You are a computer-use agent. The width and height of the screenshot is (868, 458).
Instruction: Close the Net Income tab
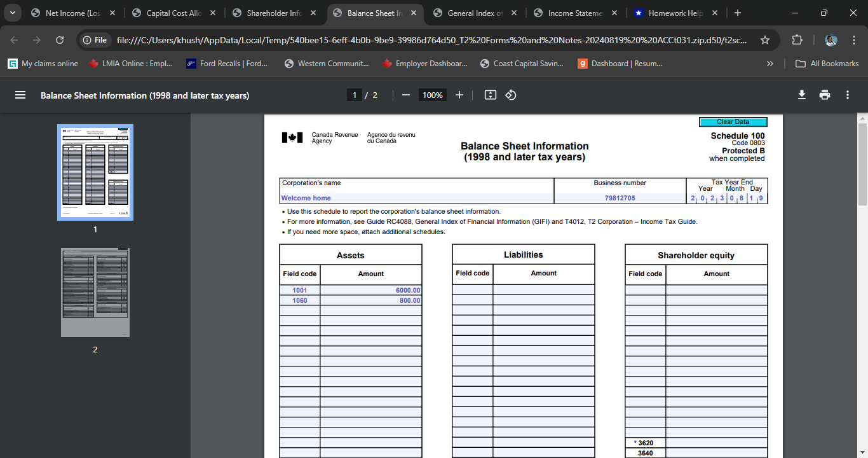(112, 13)
